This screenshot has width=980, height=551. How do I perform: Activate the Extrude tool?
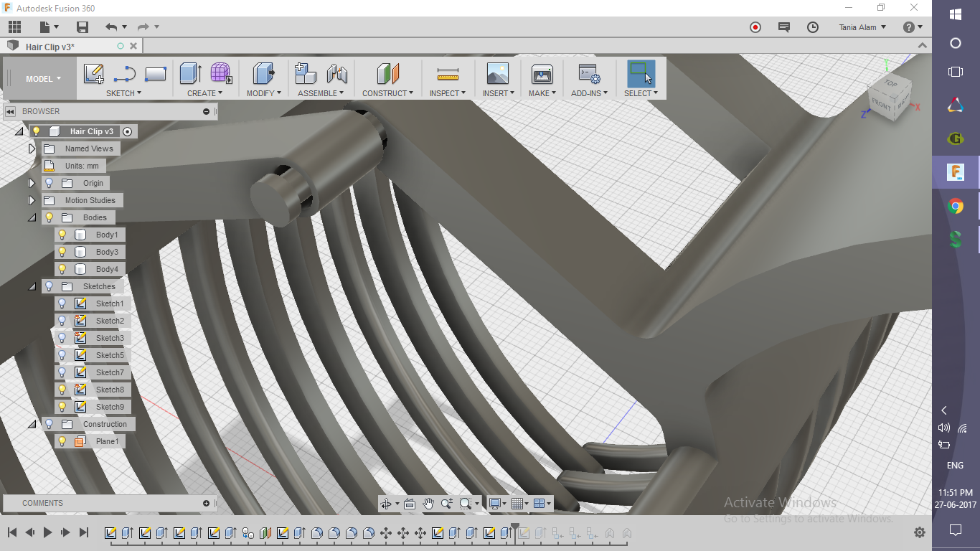(190, 73)
